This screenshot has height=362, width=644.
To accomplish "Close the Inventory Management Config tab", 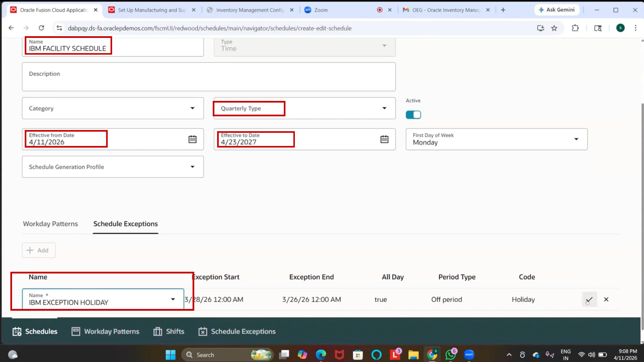I will (x=292, y=10).
